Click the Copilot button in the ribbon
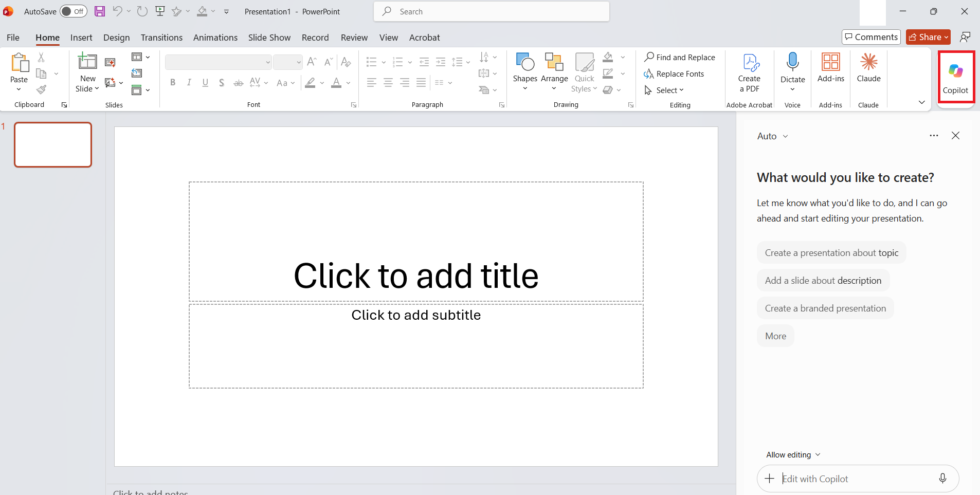Screen dimensions: 980x495 click(955, 79)
